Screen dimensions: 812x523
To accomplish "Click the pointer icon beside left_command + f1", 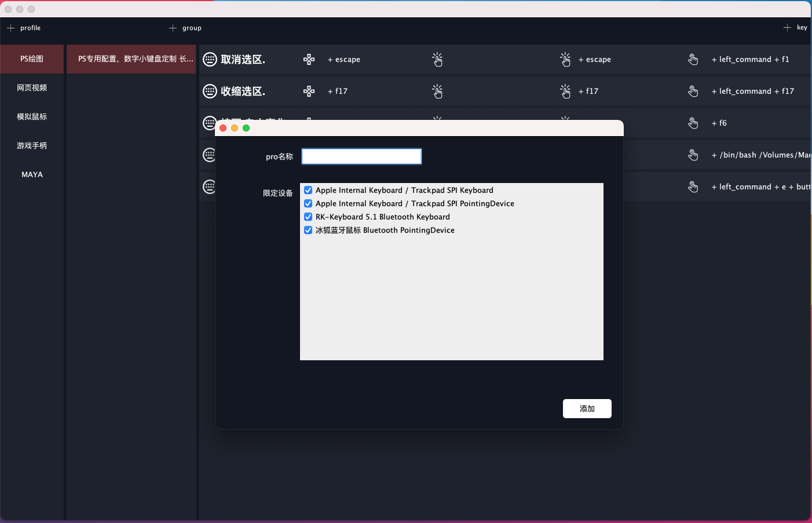I will coord(693,59).
